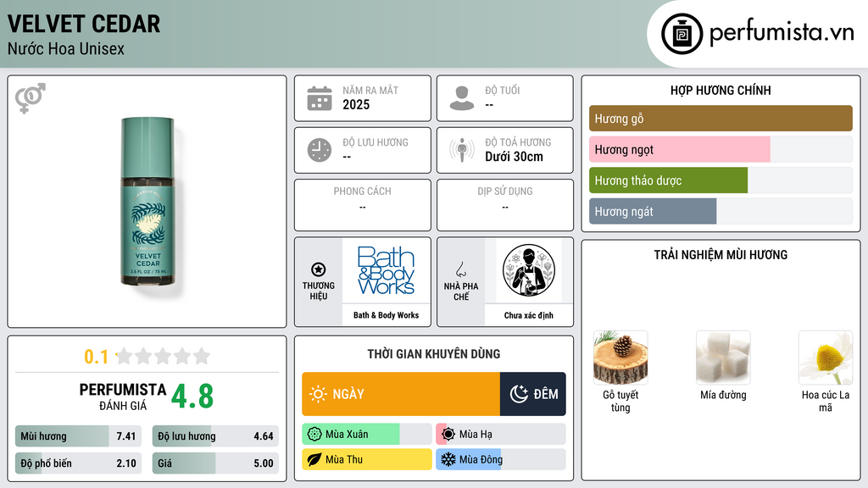Click the 0.1 user rating number
The width and height of the screenshot is (868, 488).
[97, 357]
